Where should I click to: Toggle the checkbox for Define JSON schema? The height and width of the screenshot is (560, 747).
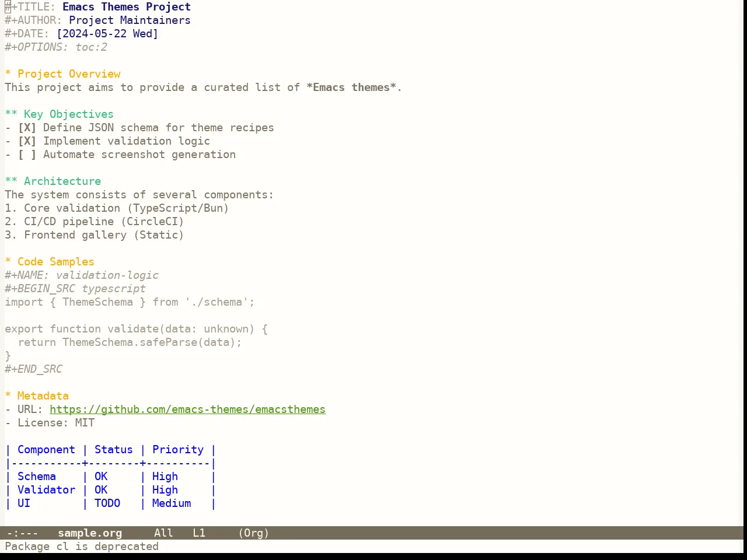[27, 128]
